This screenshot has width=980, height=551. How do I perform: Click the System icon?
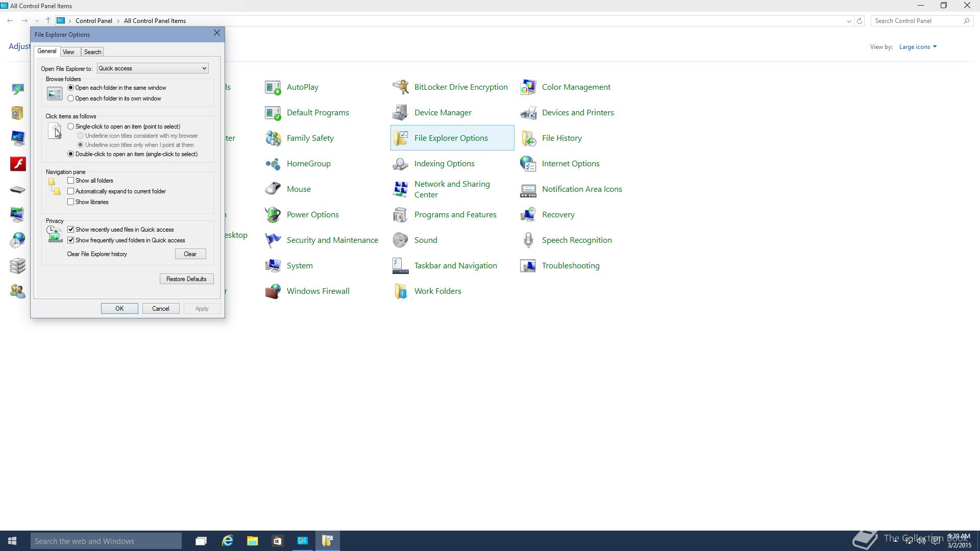tap(273, 266)
